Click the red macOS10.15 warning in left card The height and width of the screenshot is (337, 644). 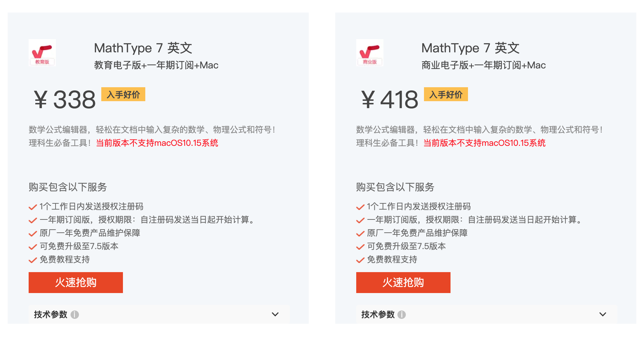pyautogui.click(x=157, y=143)
